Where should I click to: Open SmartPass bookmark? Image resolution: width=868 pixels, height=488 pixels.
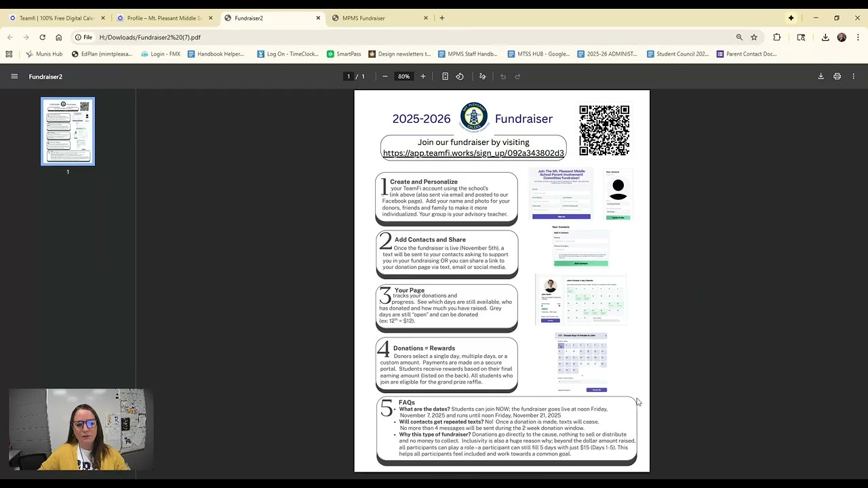point(344,54)
